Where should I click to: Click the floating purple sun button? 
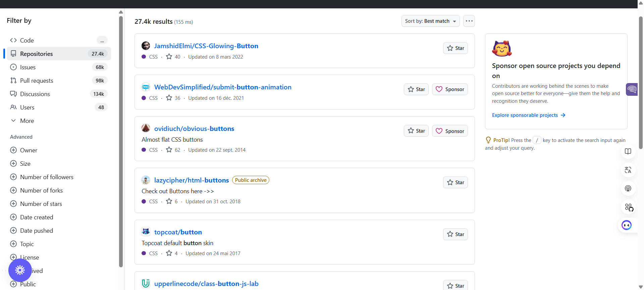(20, 270)
